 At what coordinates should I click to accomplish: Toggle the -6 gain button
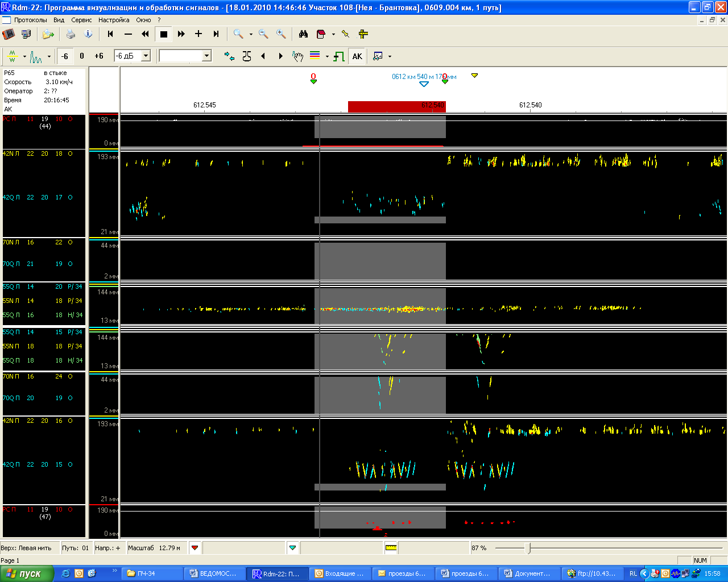(65, 56)
